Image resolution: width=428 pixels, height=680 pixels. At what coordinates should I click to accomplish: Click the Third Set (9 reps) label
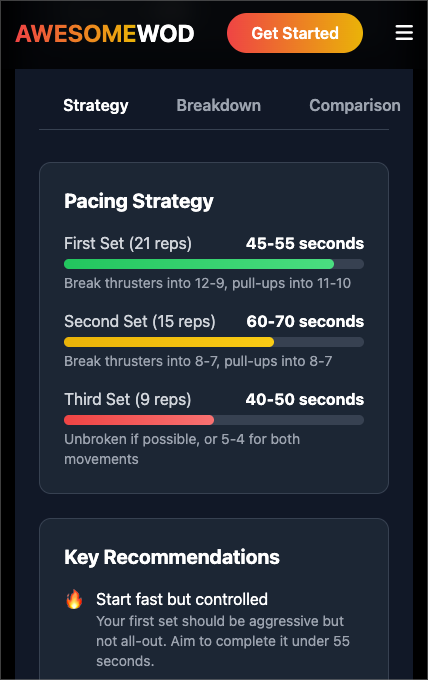coord(127,399)
